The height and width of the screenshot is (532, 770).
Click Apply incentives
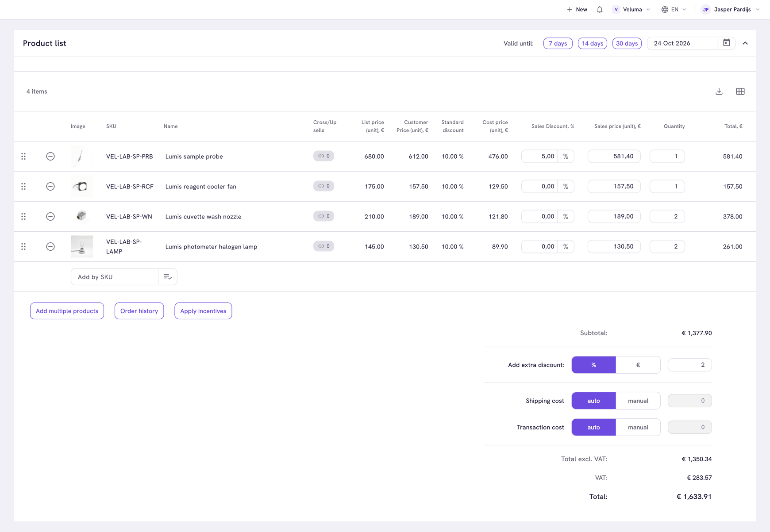coord(203,311)
